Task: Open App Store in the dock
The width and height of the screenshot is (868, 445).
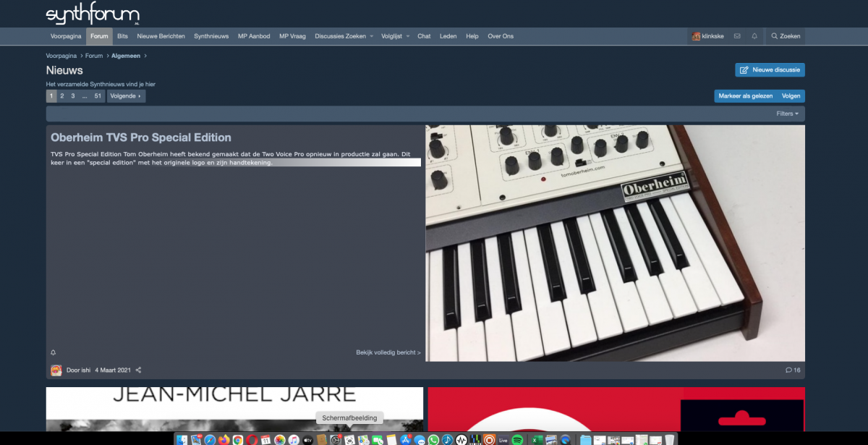Action: point(405,439)
